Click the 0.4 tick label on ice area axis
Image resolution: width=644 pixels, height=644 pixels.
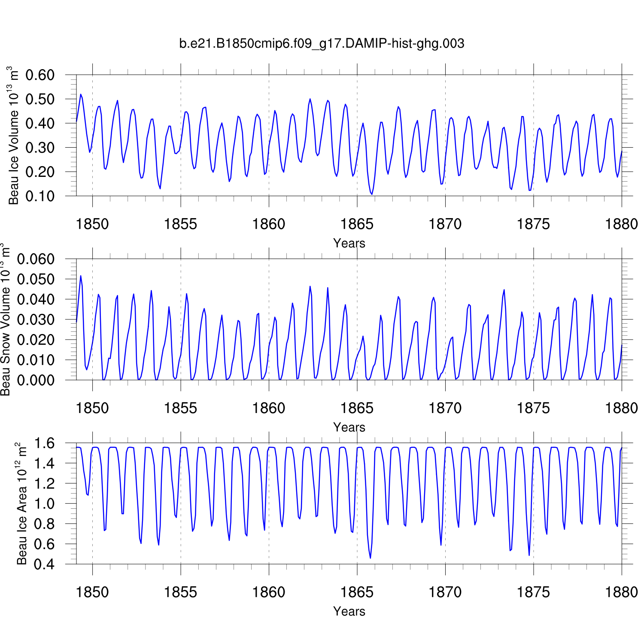pos(44,564)
